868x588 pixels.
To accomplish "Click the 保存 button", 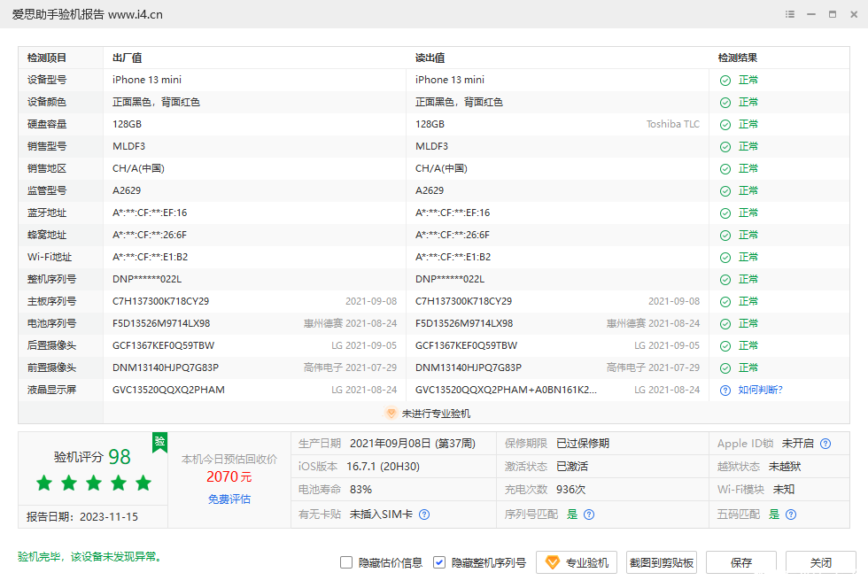I will coord(741,562).
